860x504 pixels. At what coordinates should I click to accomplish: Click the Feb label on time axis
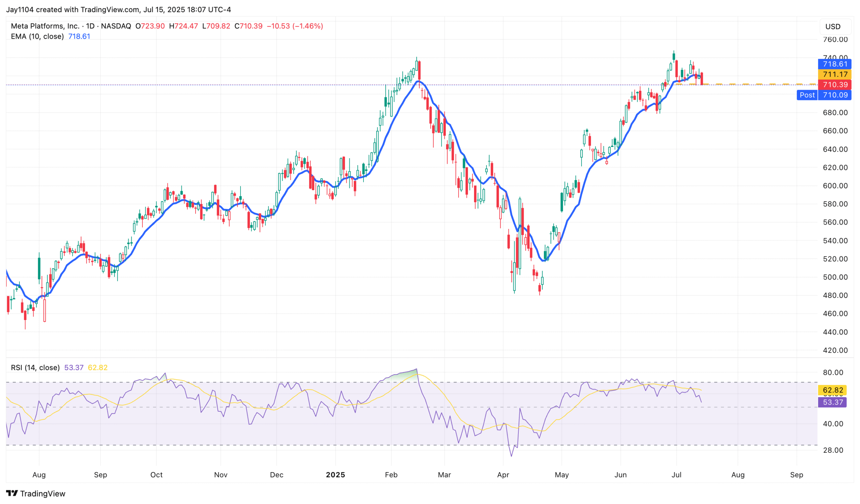click(391, 475)
